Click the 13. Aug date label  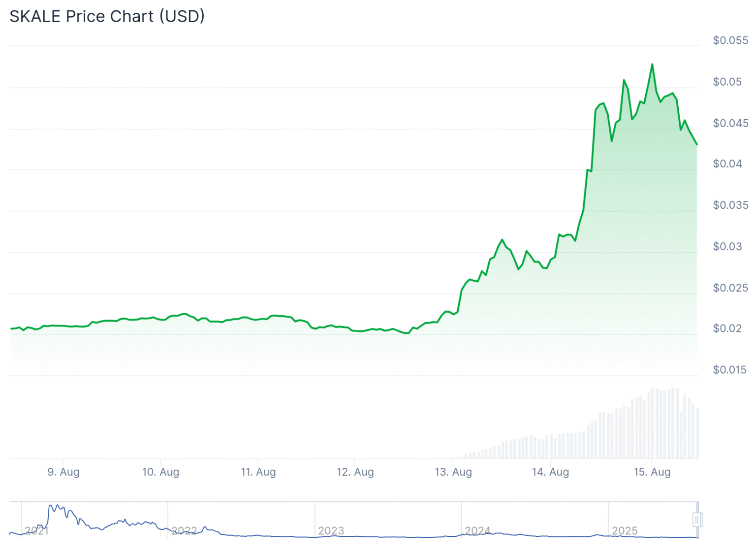tap(453, 472)
